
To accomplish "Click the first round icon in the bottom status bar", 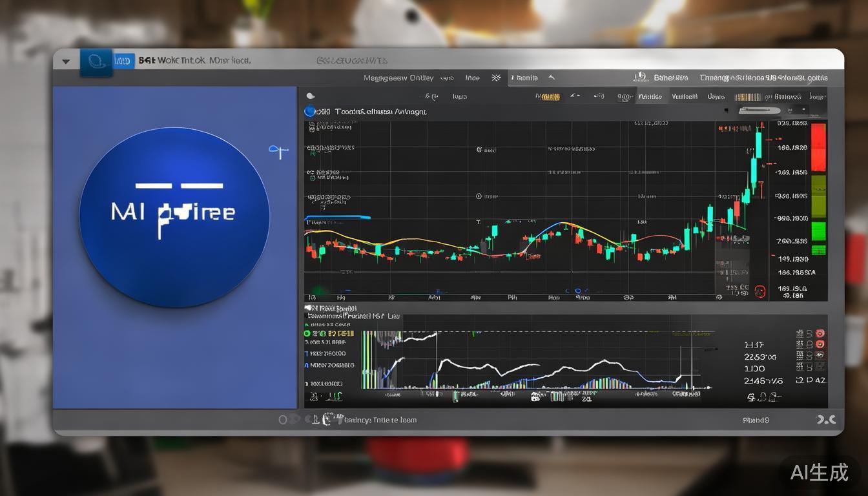I will (x=283, y=420).
